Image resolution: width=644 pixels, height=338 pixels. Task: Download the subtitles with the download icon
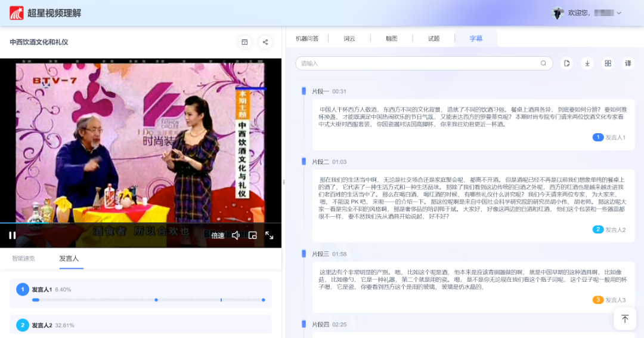[x=587, y=63]
